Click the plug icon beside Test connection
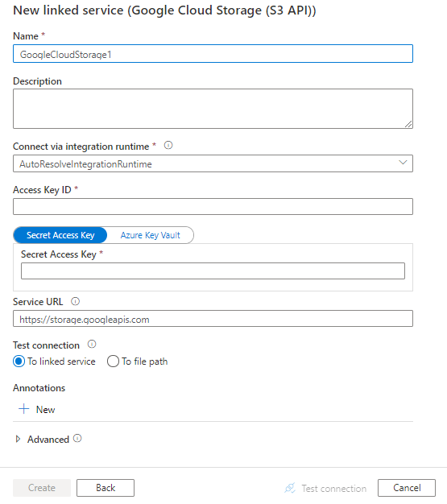The height and width of the screenshot is (504, 447). point(290,488)
